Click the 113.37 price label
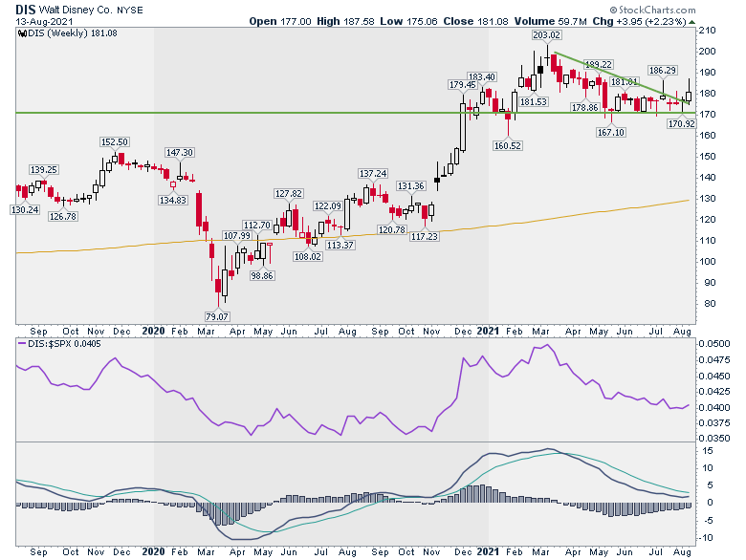The height and width of the screenshot is (560, 746). pos(340,246)
